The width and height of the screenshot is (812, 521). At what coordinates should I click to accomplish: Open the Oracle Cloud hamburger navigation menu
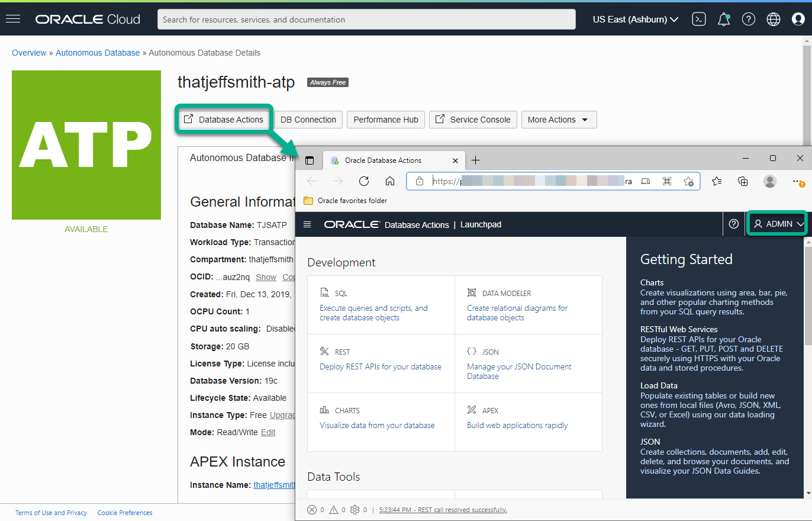13,19
